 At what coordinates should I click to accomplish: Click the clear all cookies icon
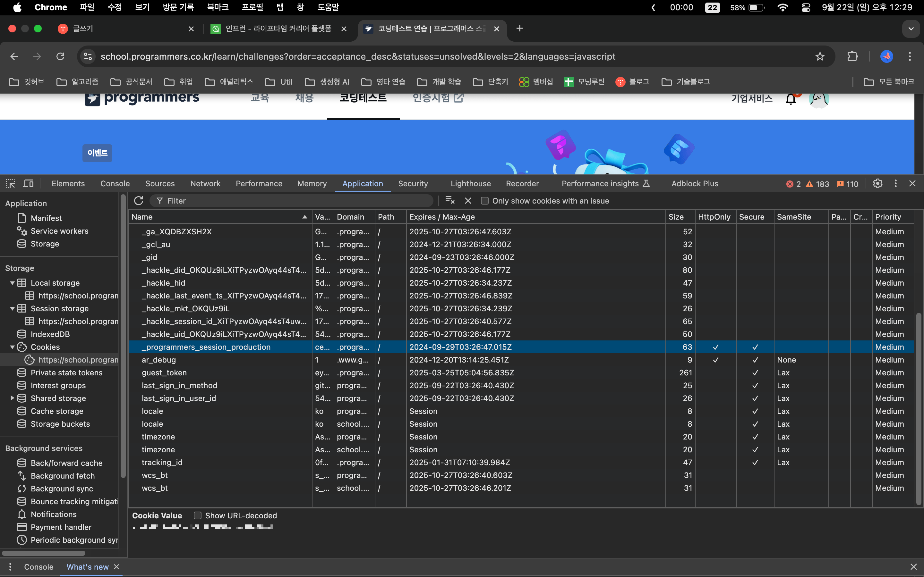click(x=450, y=201)
